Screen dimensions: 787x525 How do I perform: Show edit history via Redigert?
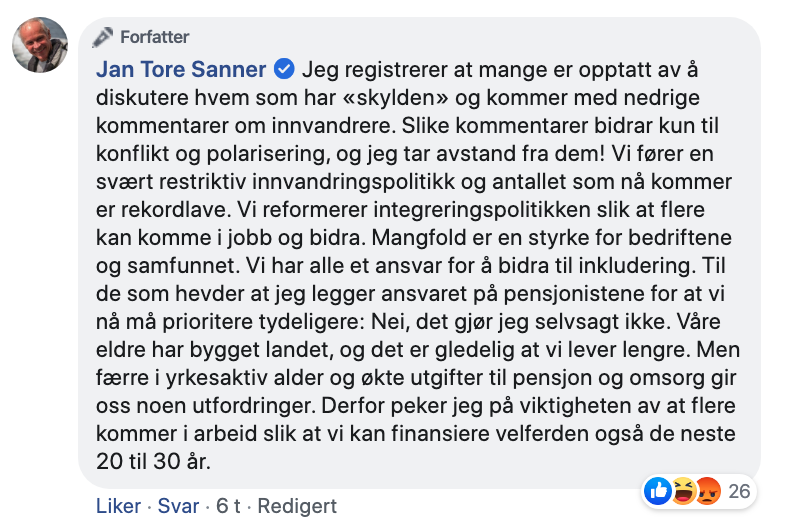click(297, 506)
